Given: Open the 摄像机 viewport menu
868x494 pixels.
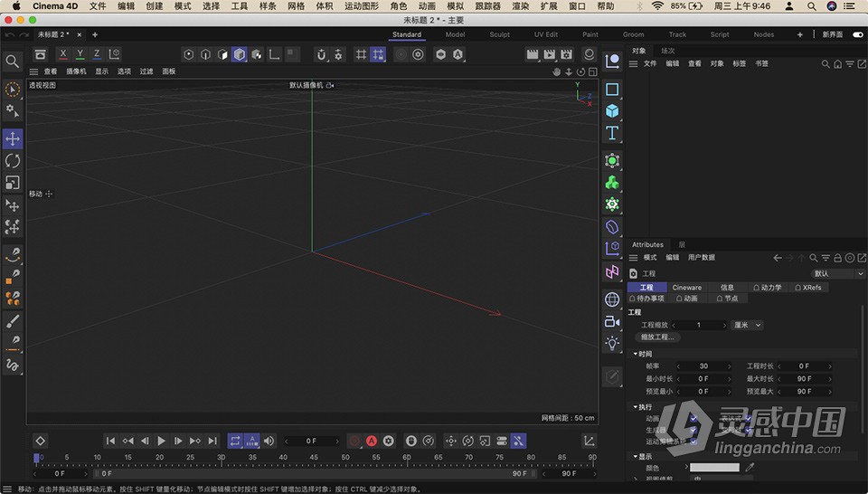Looking at the screenshot, I should (76, 71).
